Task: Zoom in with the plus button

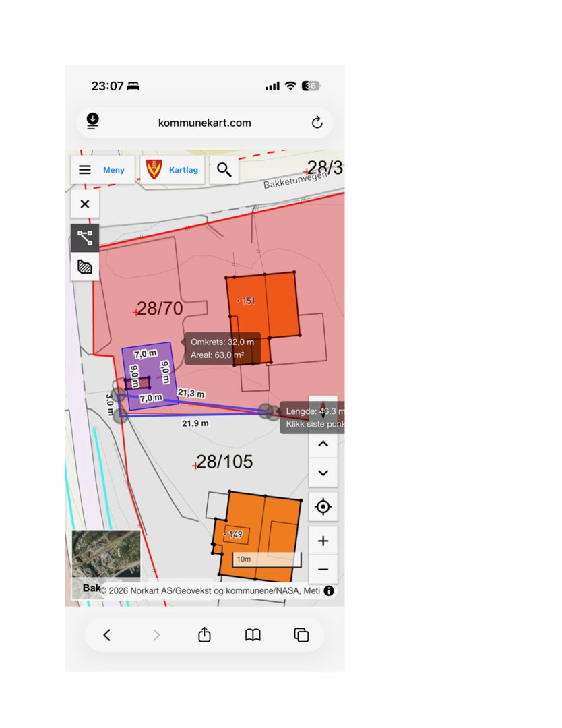Action: (x=323, y=541)
